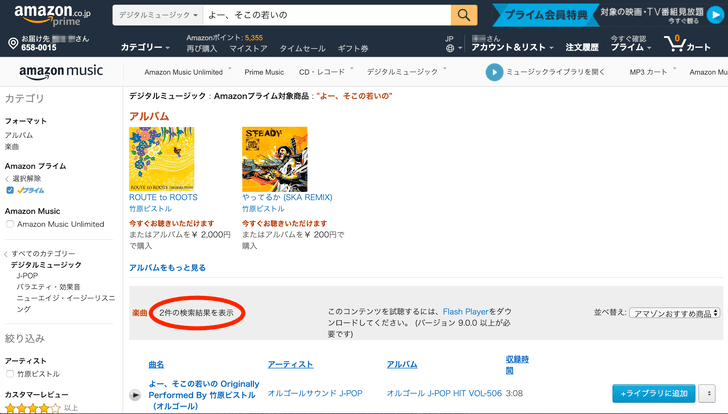This screenshot has width=728, height=414.
Task: Open the more-options arrow beside ライブラリに追加
Action: (708, 394)
